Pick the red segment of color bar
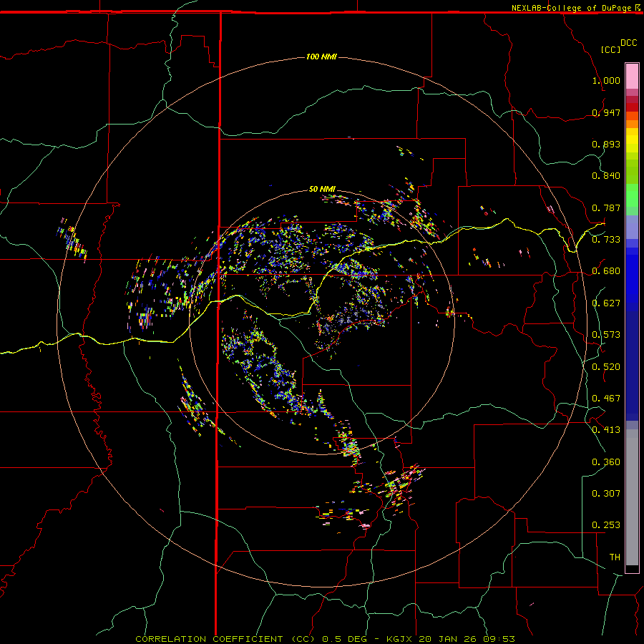Screen dimensions: 644x644 click(x=632, y=107)
